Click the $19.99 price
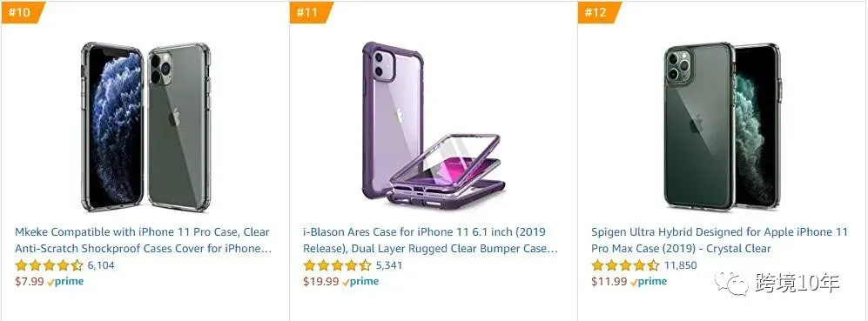The height and width of the screenshot is (321, 868). tap(321, 281)
